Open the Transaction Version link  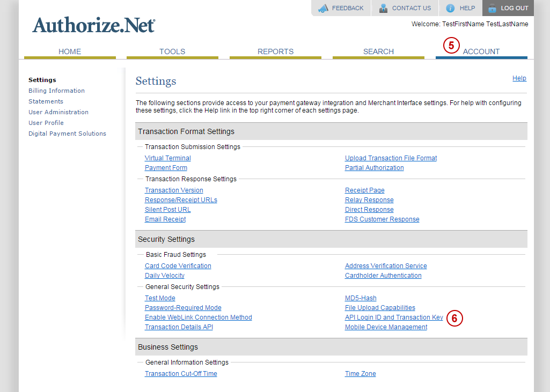[x=174, y=190]
